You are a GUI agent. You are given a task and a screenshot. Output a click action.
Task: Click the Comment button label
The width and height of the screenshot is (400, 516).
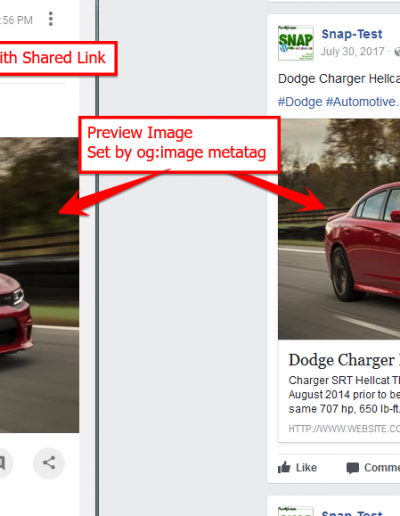382,468
